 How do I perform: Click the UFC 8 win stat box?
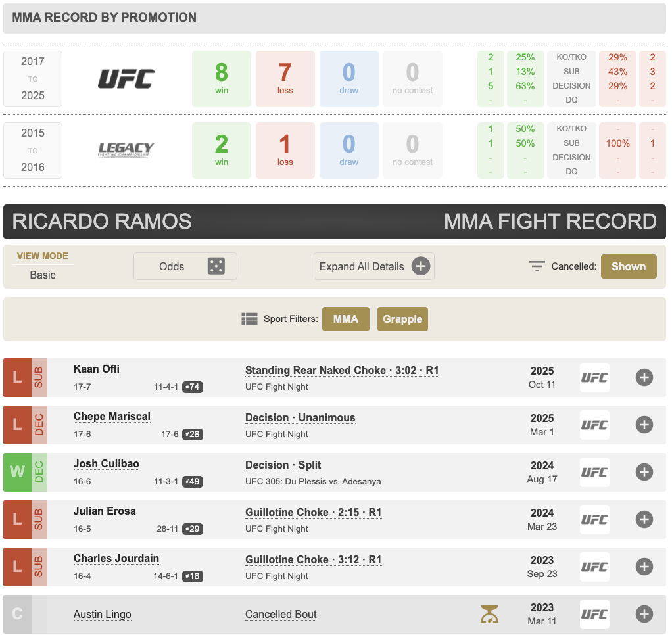tap(222, 79)
